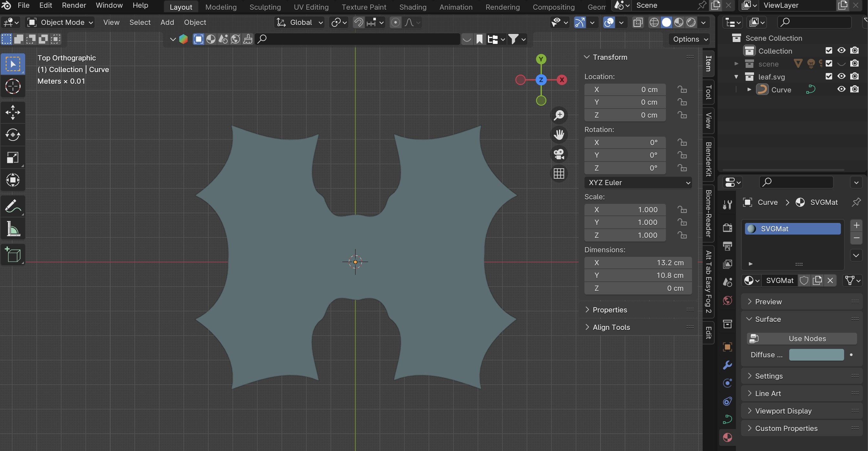Select the Annotate tool
The image size is (868, 451).
13,206
